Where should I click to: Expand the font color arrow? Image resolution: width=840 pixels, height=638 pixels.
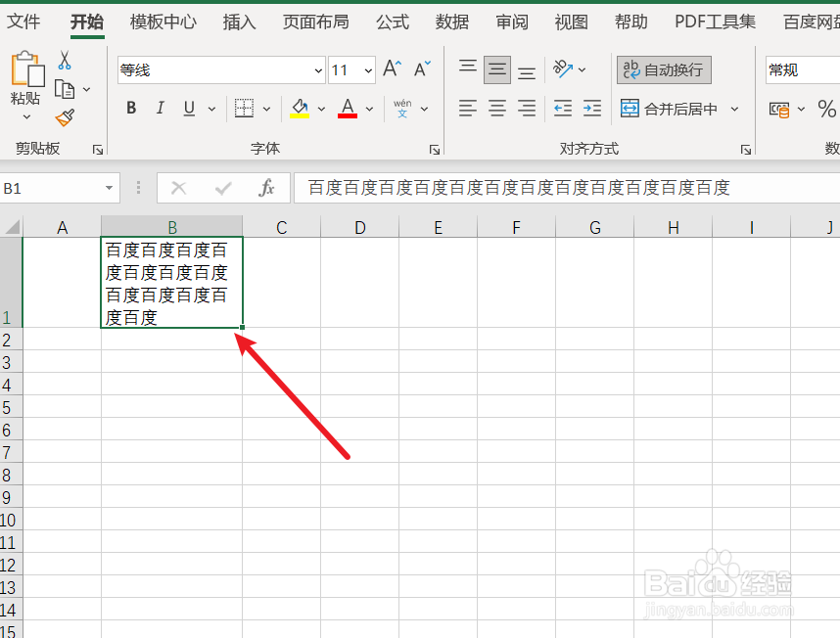(x=370, y=109)
